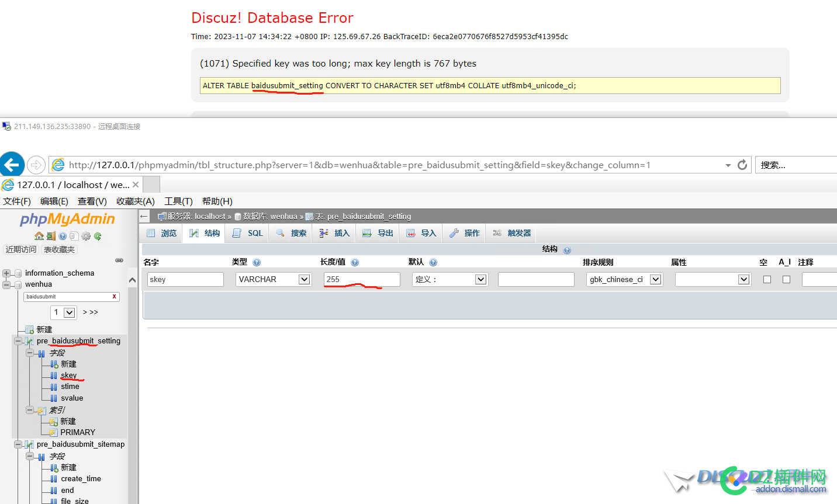Open the 属性 attributes dropdown
Screen dimensions: 837x504
713,280
